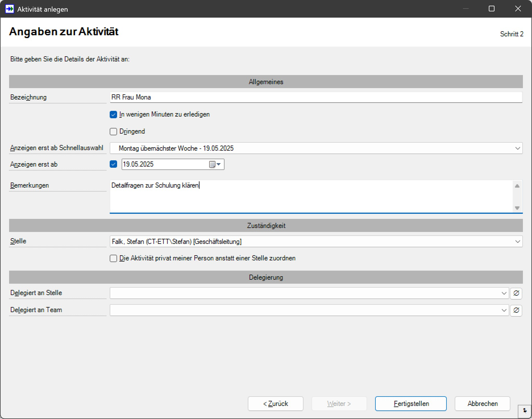Clear the Delegiert an Team selection icon
The height and width of the screenshot is (419, 532).
click(x=516, y=310)
